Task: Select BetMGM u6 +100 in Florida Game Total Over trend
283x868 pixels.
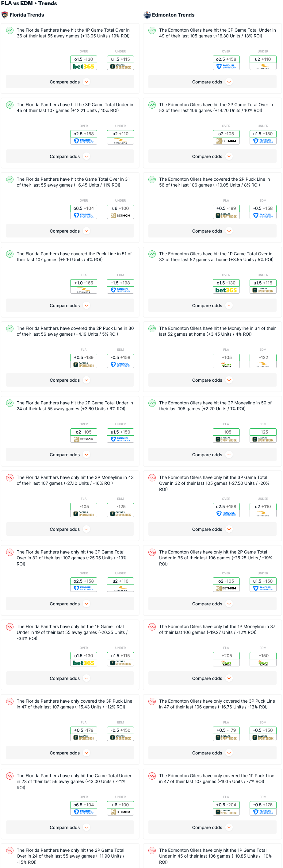Action: coord(120,212)
